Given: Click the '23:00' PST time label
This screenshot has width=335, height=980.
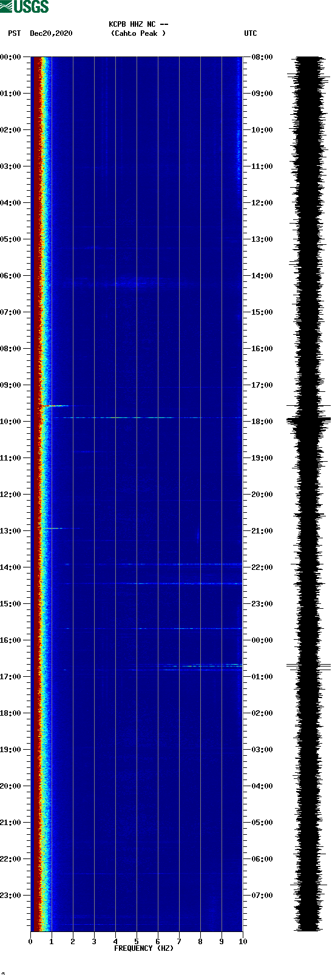Looking at the screenshot, I should pos(10,896).
